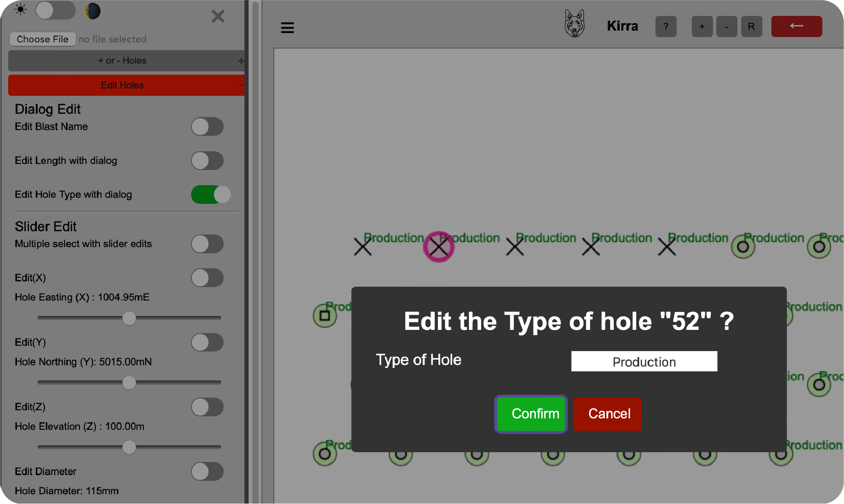844x504 pixels.
Task: Click the red back arrow icon
Action: 796,26
